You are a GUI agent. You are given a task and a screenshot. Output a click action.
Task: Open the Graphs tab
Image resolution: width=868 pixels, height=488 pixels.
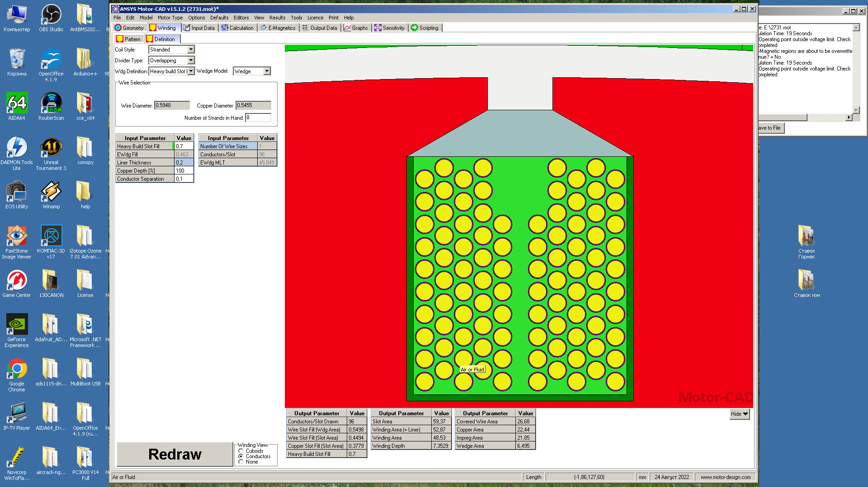pos(356,28)
